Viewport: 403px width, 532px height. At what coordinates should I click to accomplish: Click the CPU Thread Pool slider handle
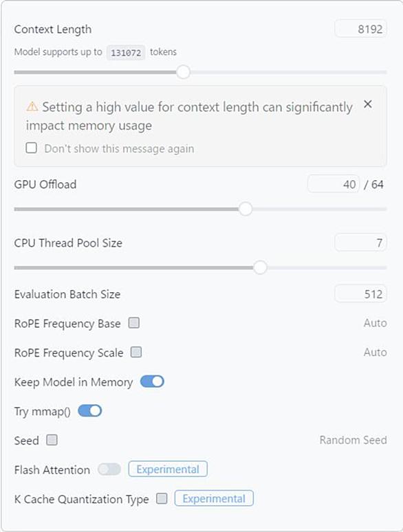click(261, 267)
